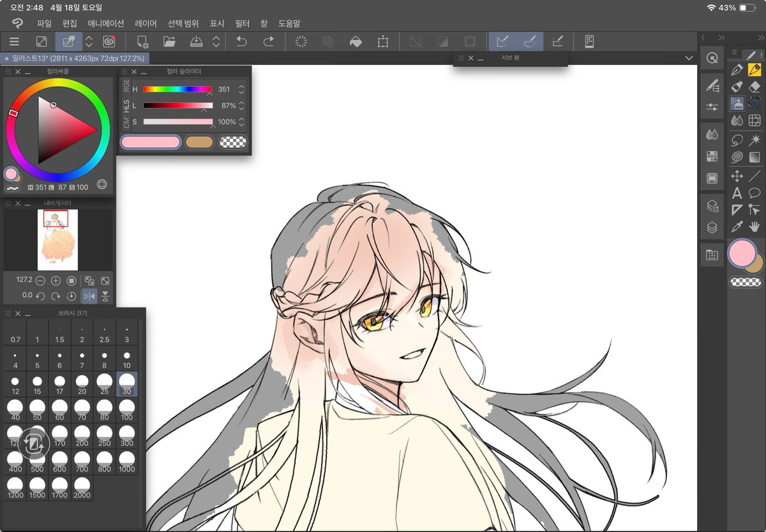The width and height of the screenshot is (766, 532).
Task: Zoom out in the Navigator panel
Action: pos(40,281)
